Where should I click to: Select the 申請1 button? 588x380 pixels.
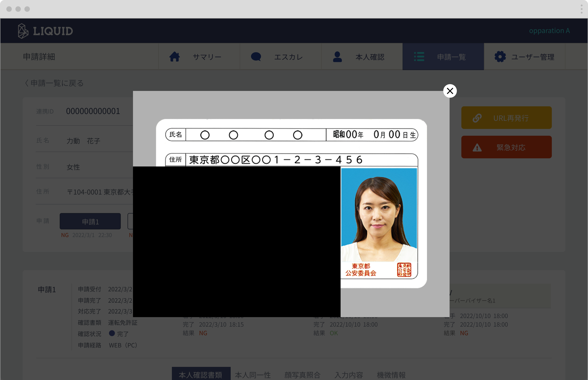click(x=90, y=221)
